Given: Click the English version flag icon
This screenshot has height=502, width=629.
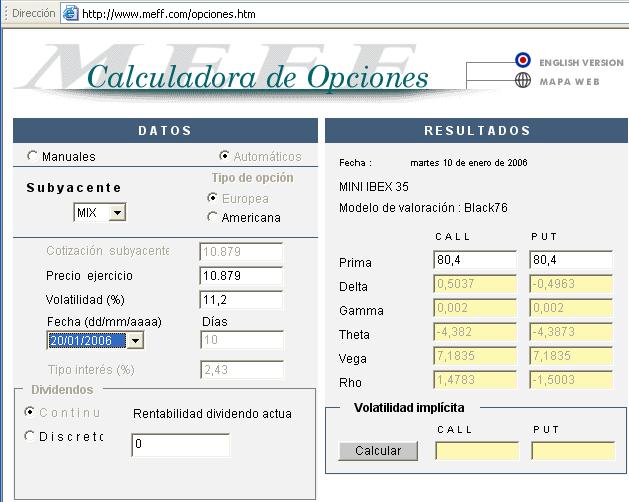Looking at the screenshot, I should click(x=523, y=60).
